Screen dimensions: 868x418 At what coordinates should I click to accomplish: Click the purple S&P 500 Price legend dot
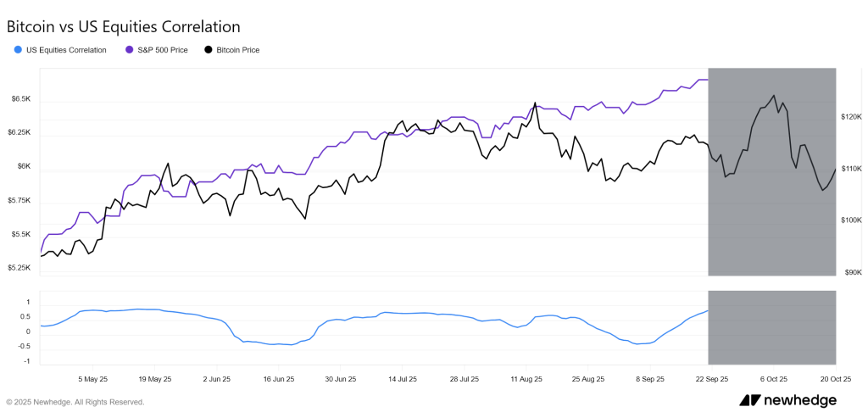[129, 50]
